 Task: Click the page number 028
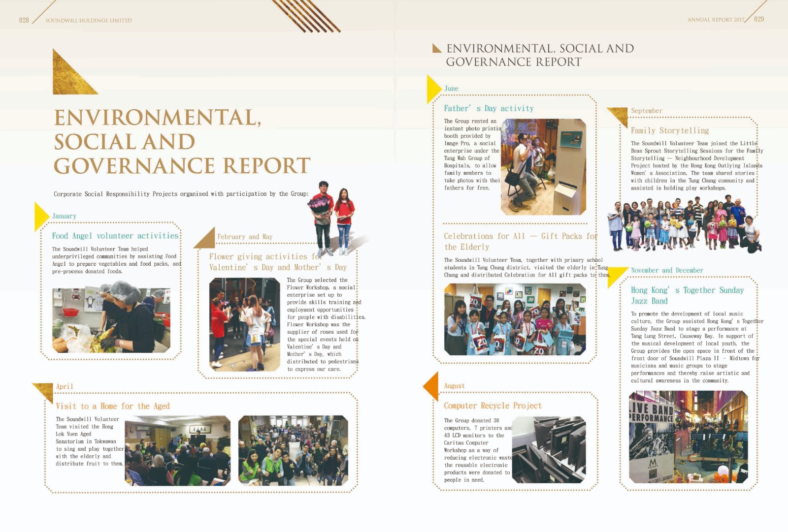click(x=24, y=20)
